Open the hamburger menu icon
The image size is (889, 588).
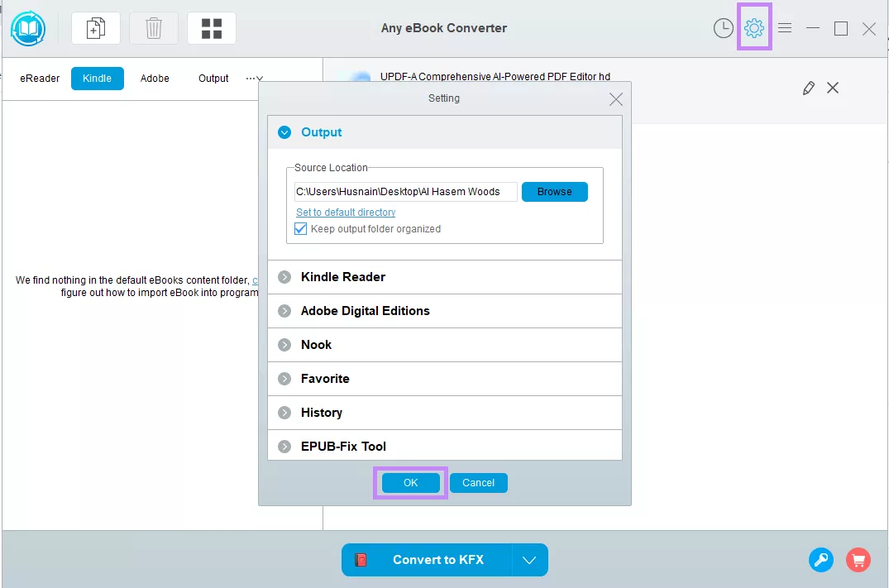[x=783, y=27]
